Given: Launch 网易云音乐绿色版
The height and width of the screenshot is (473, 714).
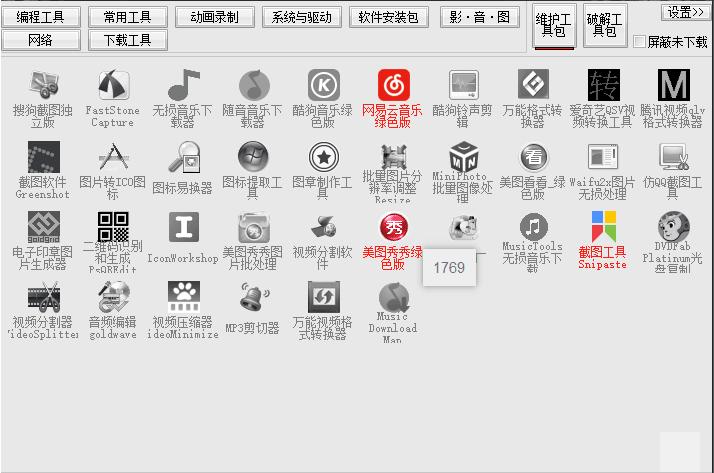Looking at the screenshot, I should pos(393,85).
